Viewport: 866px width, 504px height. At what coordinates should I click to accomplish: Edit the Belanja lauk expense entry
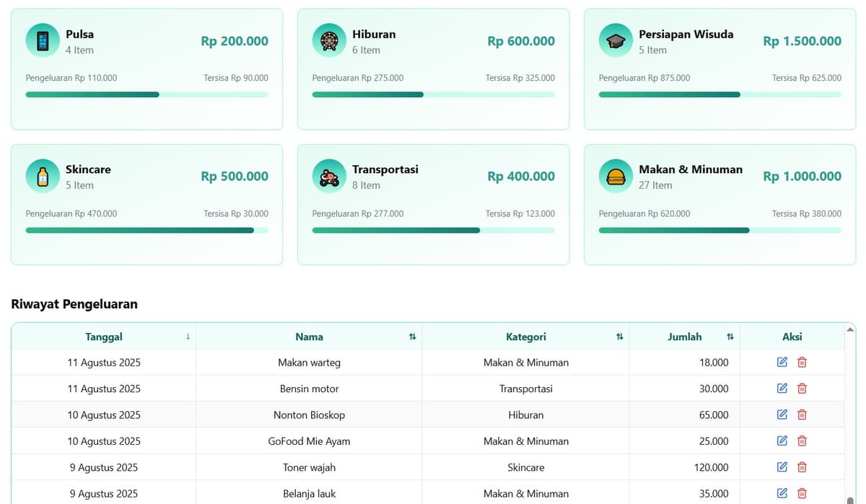pos(782,493)
